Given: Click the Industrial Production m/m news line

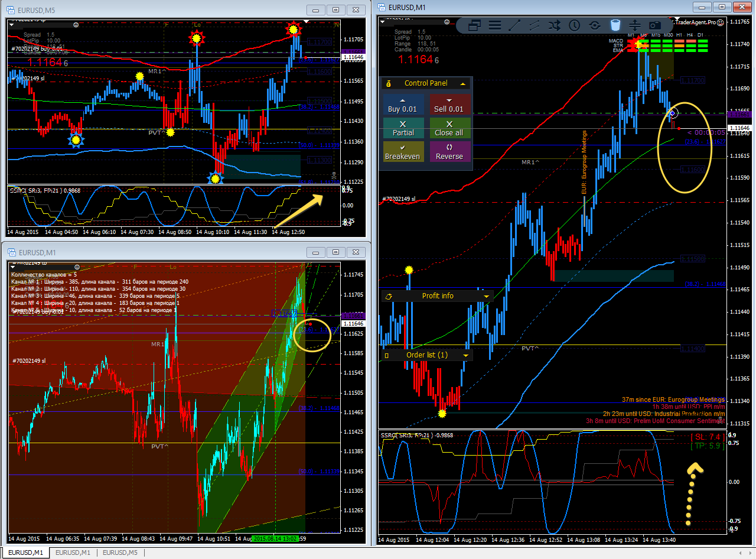Looking at the screenshot, I should pos(664,414).
